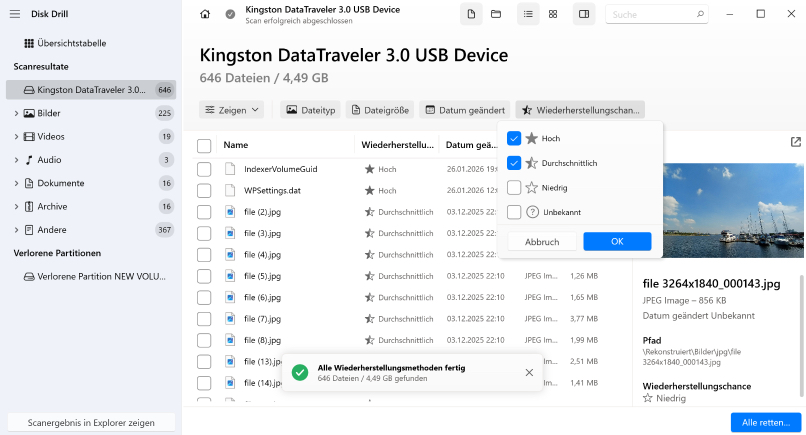
Task: Click the Übersichtstabelle grid icon
Action: point(29,43)
